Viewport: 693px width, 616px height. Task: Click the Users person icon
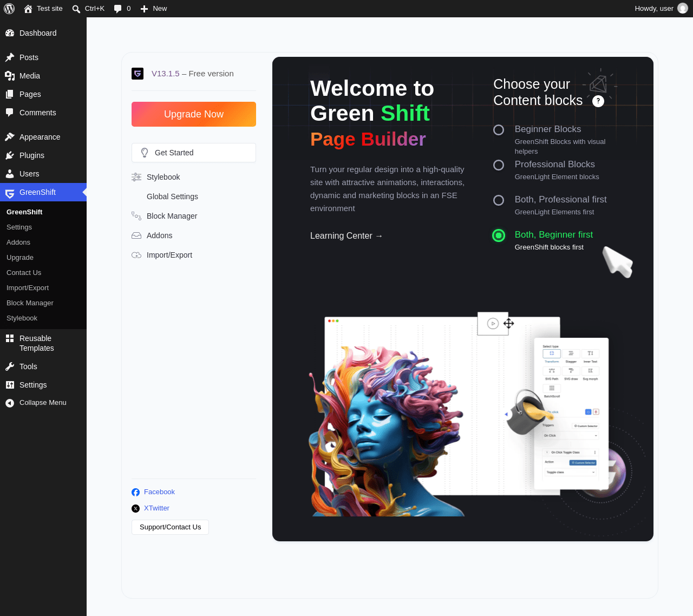point(10,174)
